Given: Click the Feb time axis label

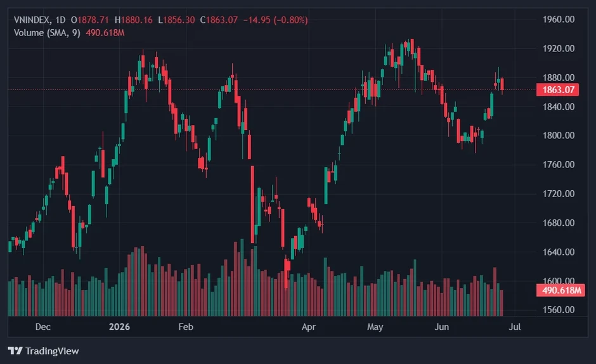Looking at the screenshot, I should 186,327.
